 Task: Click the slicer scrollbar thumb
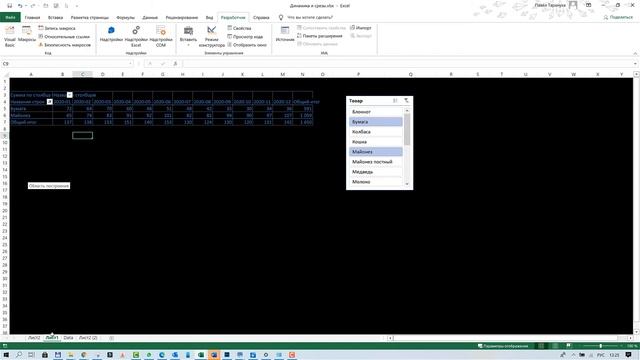(x=407, y=129)
